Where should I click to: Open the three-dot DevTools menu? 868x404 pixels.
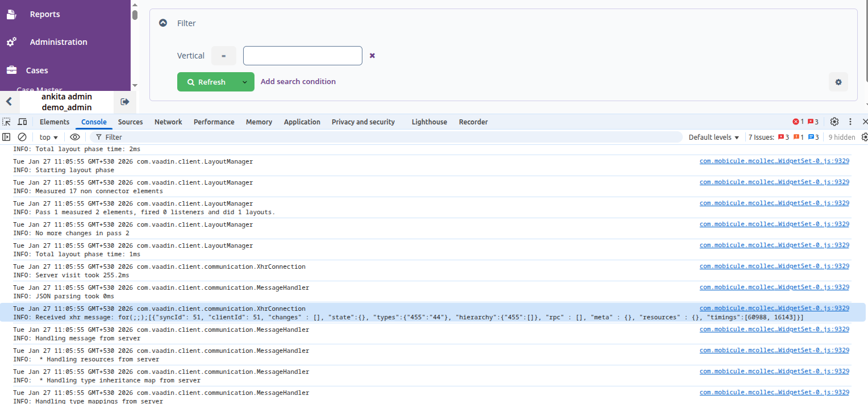[x=850, y=122]
